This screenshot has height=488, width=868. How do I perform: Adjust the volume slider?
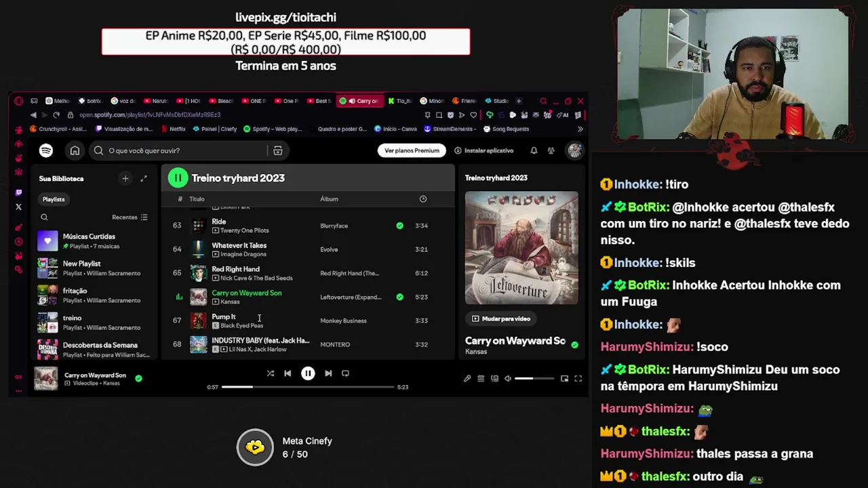pos(534,379)
